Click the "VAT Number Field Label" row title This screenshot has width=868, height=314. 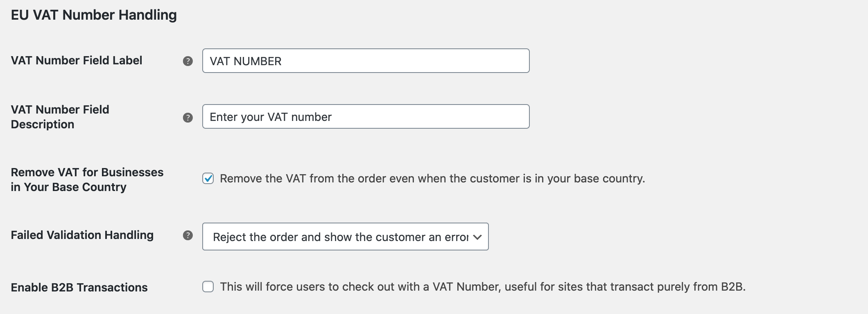point(76,60)
